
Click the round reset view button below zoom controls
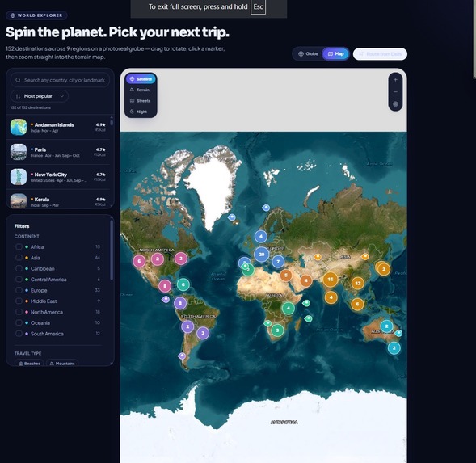[x=395, y=104]
